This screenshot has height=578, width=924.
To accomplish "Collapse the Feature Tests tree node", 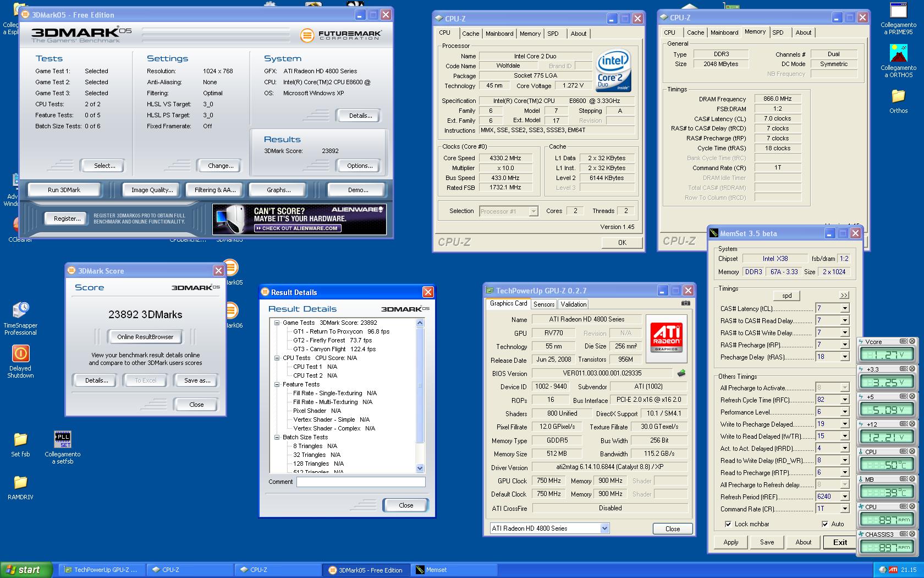I will pos(277,384).
